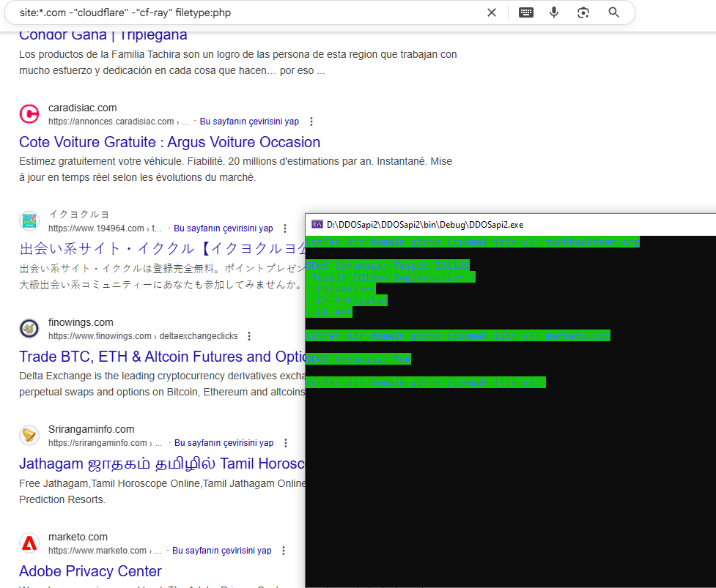
Task: Click '- Cloudflare' line in console
Action: click(341, 289)
